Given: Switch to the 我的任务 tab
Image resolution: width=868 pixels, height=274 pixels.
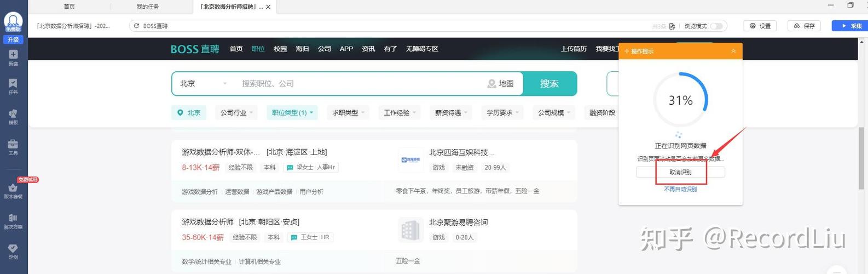Looking at the screenshot, I should click(148, 7).
